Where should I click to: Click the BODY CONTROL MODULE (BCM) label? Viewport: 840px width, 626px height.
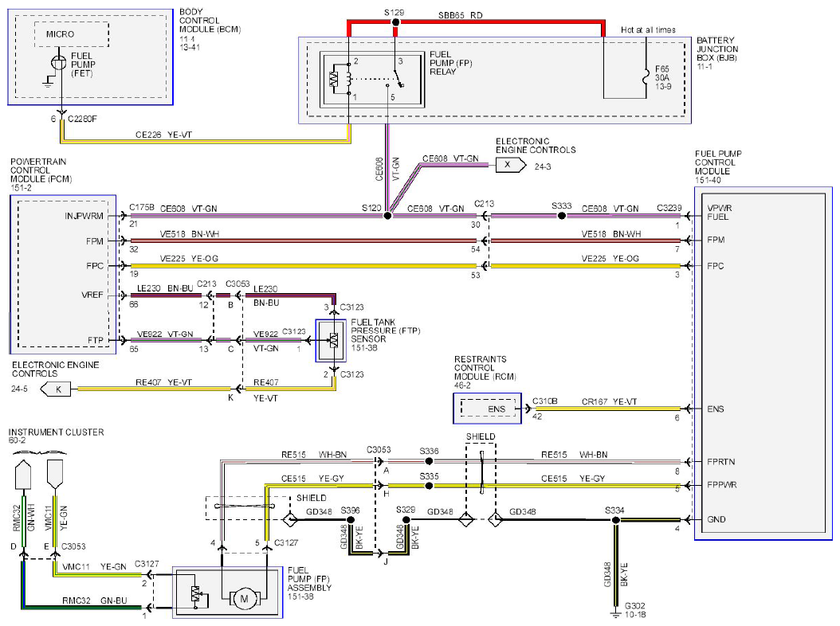tap(210, 21)
